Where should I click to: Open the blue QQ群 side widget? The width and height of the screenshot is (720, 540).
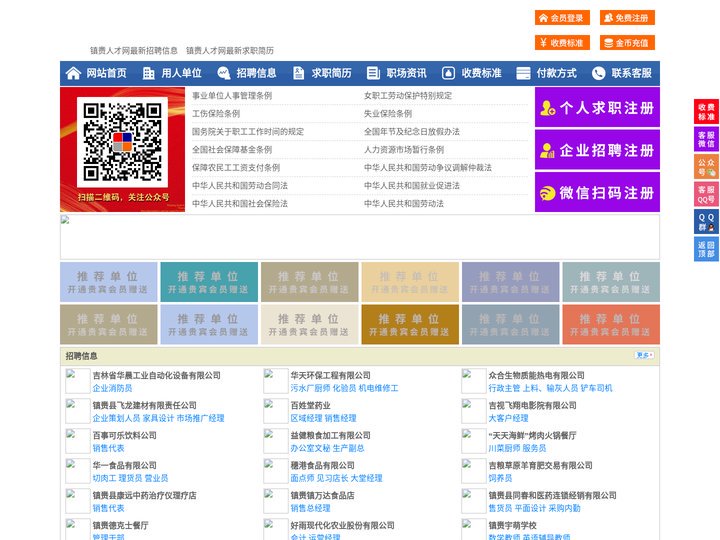coord(706,221)
